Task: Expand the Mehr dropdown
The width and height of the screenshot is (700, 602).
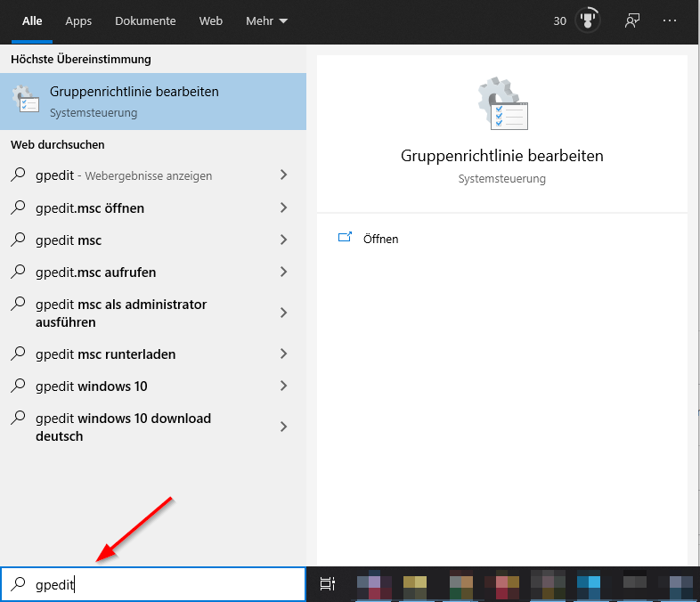Action: pos(266,21)
